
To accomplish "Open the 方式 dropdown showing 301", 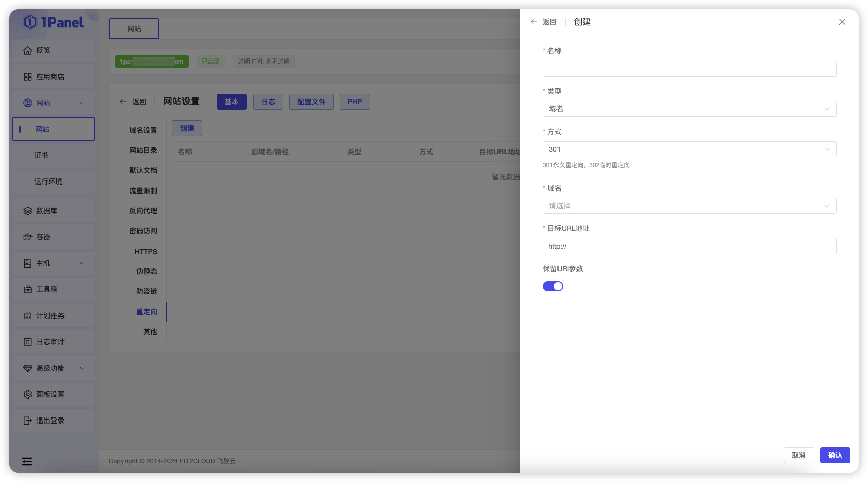I will click(x=689, y=149).
